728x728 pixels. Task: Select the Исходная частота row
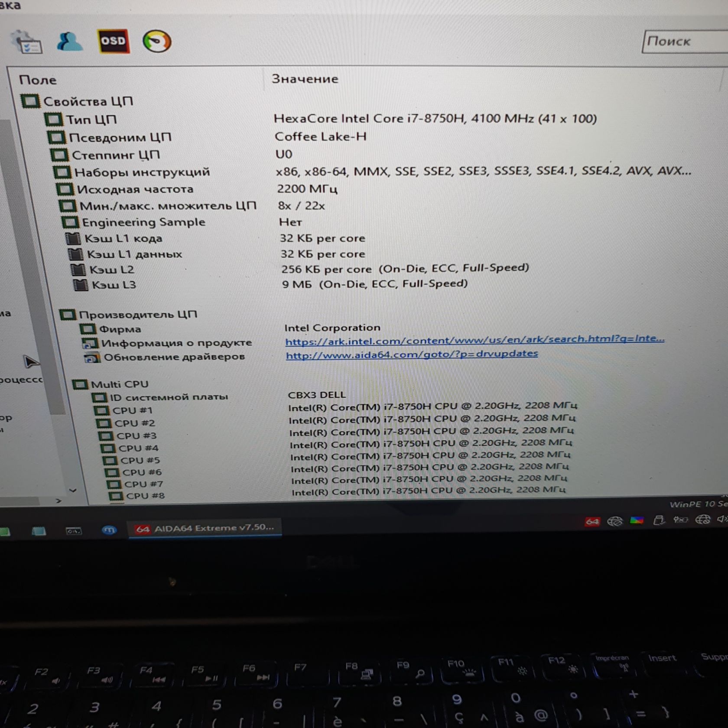pos(196,189)
